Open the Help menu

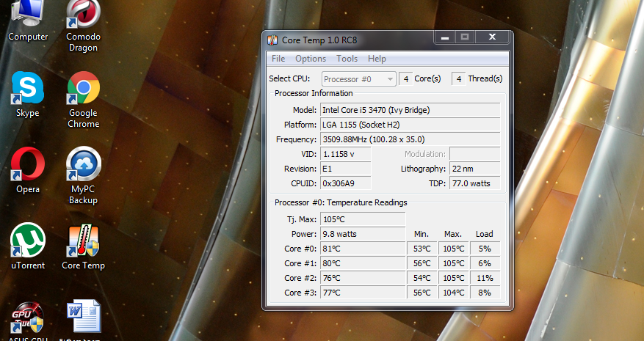(377, 59)
